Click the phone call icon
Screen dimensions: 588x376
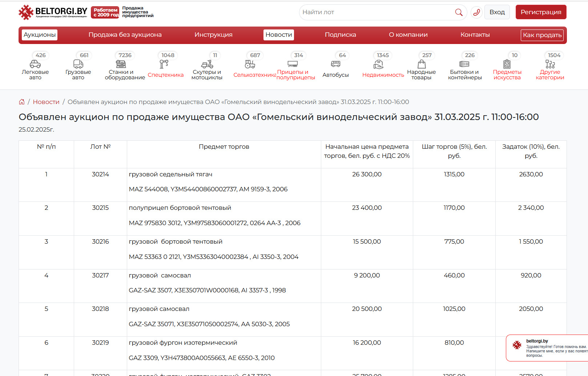click(476, 12)
